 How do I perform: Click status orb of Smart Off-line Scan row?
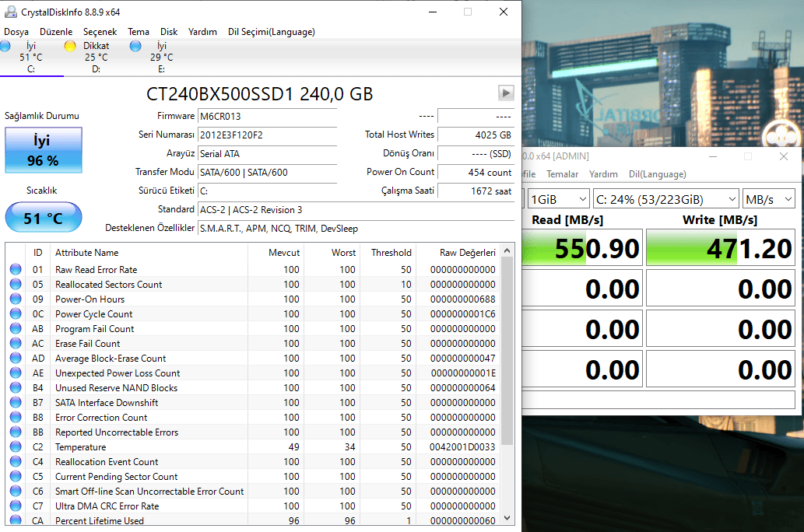coord(16,491)
